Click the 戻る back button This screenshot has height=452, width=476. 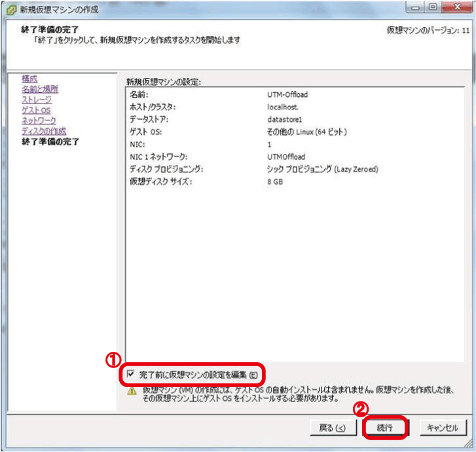click(333, 427)
